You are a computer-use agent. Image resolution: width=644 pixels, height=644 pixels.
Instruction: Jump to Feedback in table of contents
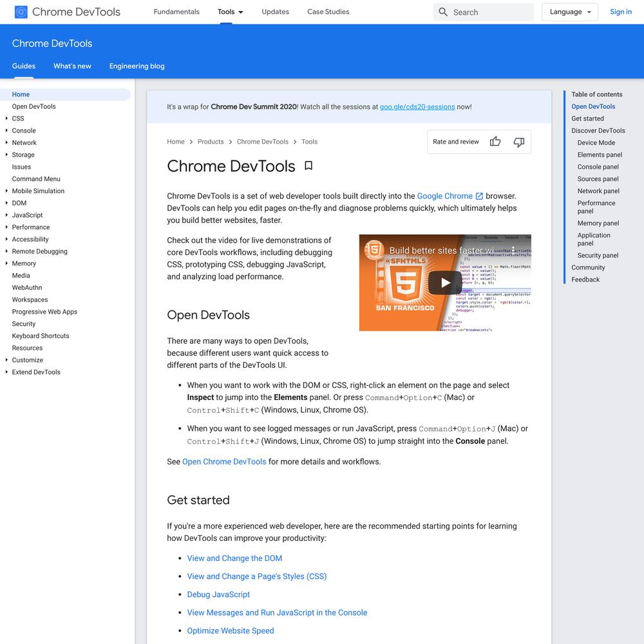585,279
